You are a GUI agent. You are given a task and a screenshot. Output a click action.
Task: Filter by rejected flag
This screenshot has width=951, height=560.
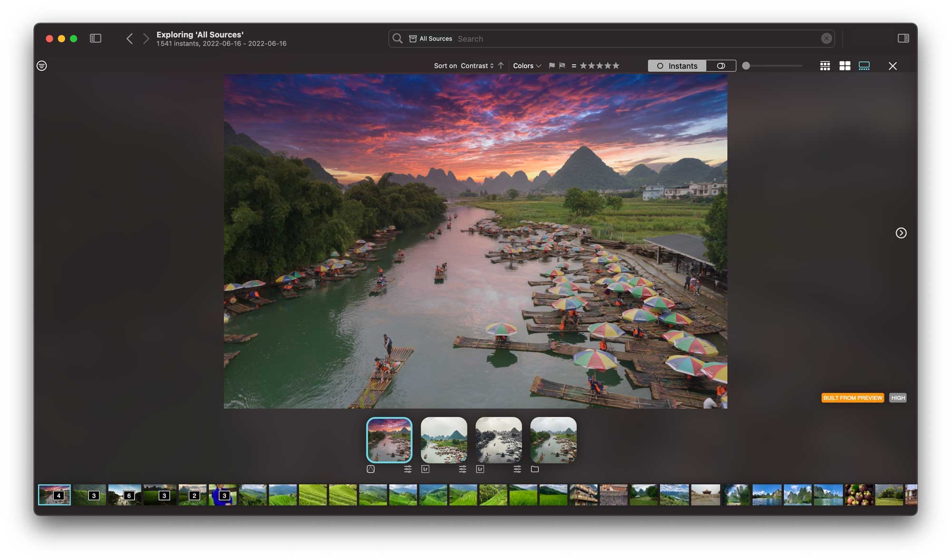pos(562,66)
